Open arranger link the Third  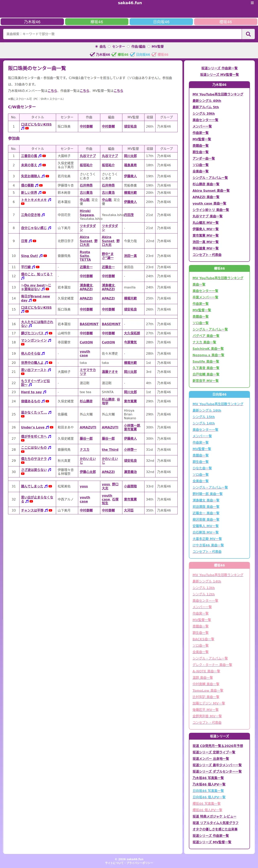[110, 450]
